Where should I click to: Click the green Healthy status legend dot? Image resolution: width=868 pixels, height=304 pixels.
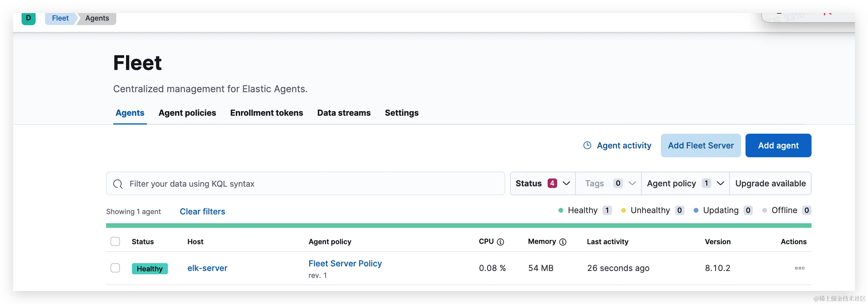tap(561, 211)
